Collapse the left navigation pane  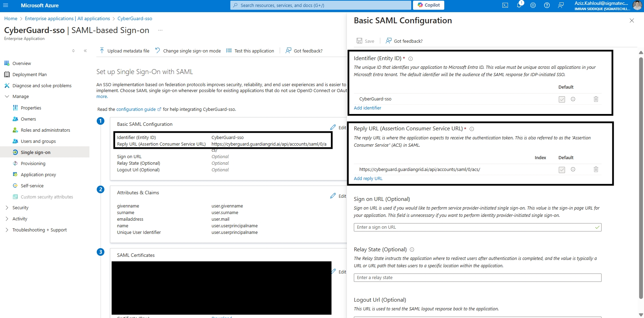pos(85,51)
